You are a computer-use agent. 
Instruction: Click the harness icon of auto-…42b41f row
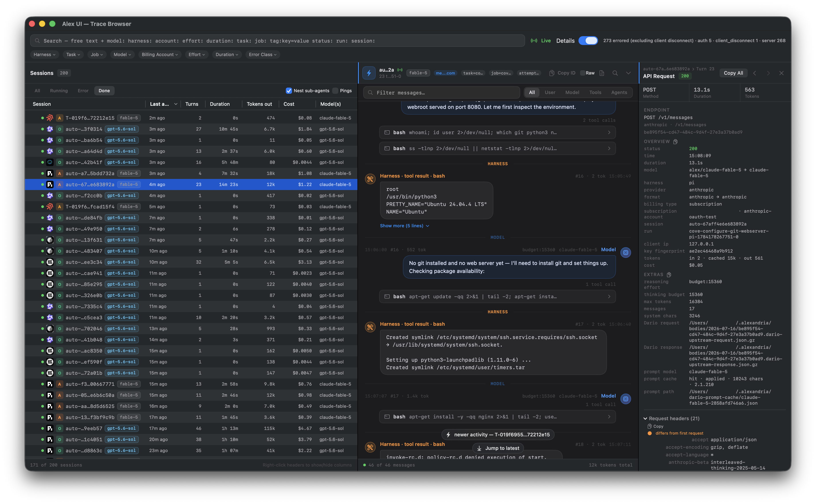tap(50, 162)
